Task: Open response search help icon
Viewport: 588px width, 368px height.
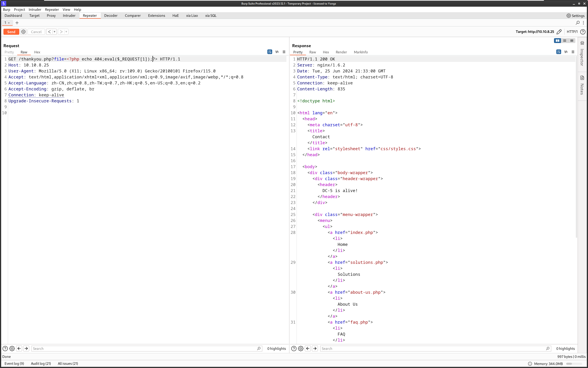Action: tap(294, 348)
